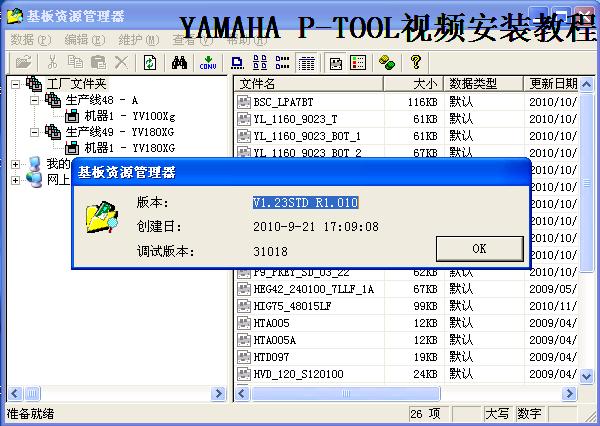Viewport: 600px width, 426px height.
Task: Sort by the 大小 column header
Action: [414, 84]
